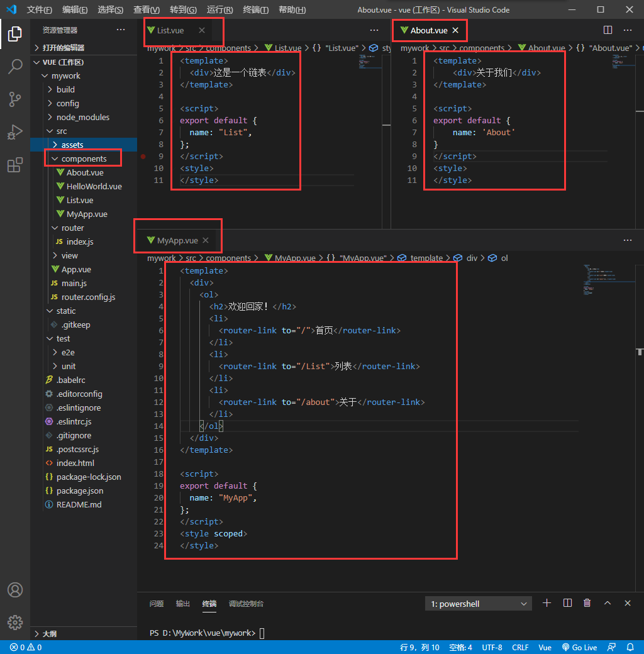
Task: Close the List.vue tab
Action: tap(202, 30)
